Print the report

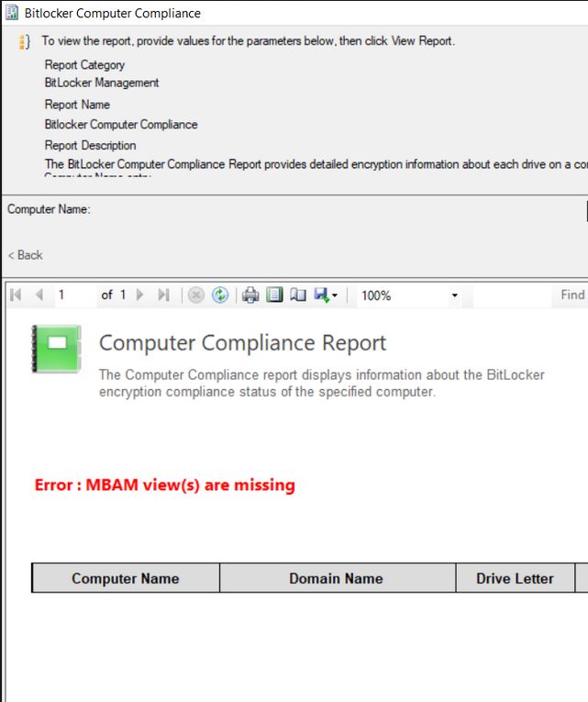pos(250,295)
